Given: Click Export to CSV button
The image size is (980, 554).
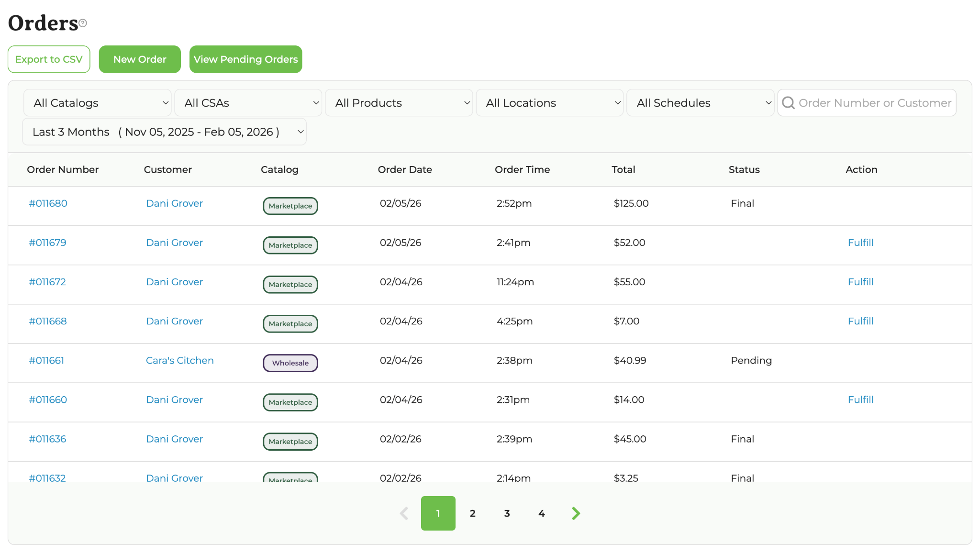Looking at the screenshot, I should click(x=49, y=59).
